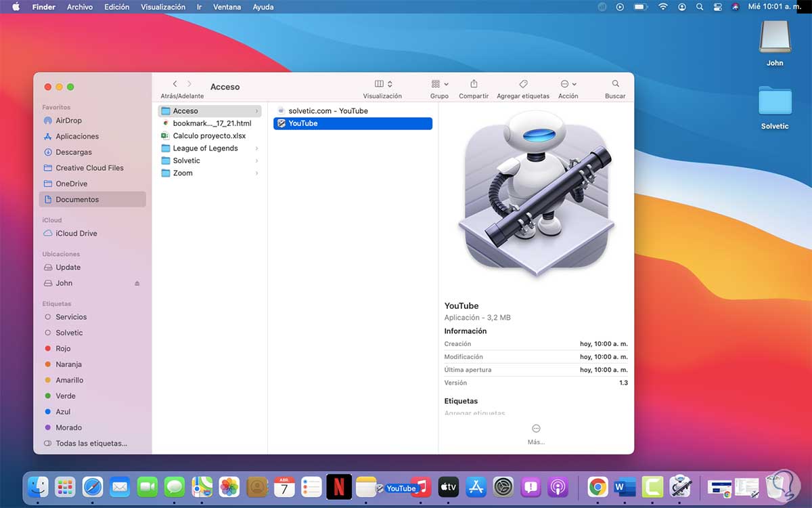Open Reminders from the Dock
Image resolution: width=812 pixels, height=508 pixels.
pyautogui.click(x=311, y=486)
